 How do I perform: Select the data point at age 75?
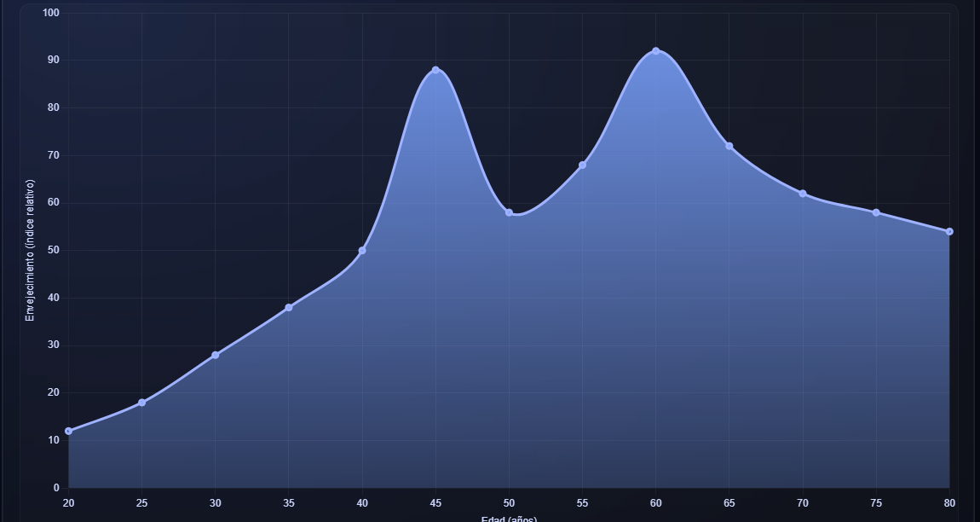point(876,212)
